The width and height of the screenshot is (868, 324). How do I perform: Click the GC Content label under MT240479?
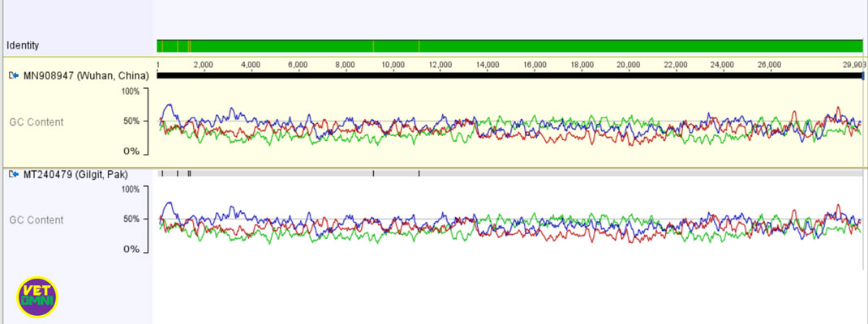pos(36,220)
